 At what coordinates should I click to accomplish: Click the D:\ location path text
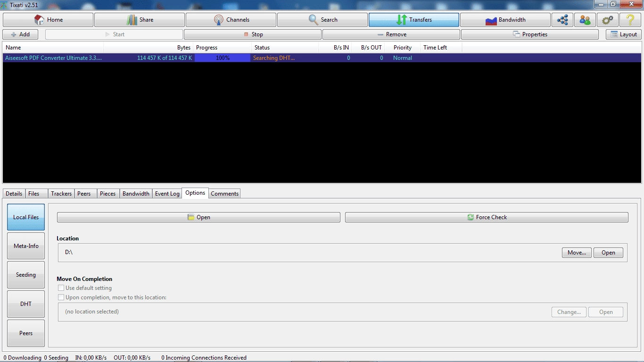pyautogui.click(x=69, y=252)
